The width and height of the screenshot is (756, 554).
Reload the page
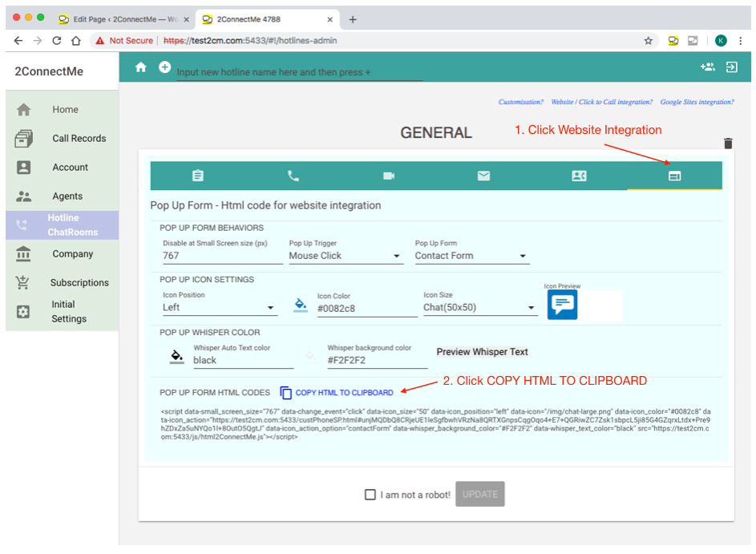pos(57,41)
